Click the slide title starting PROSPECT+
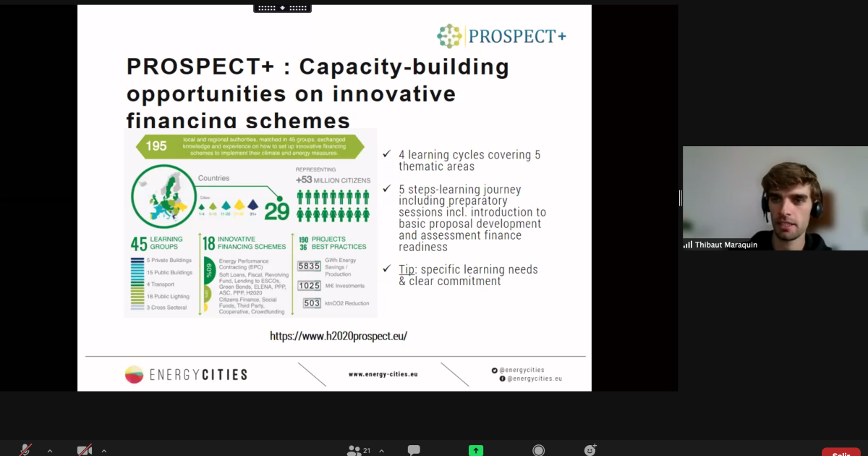The image size is (868, 456). pos(318,93)
